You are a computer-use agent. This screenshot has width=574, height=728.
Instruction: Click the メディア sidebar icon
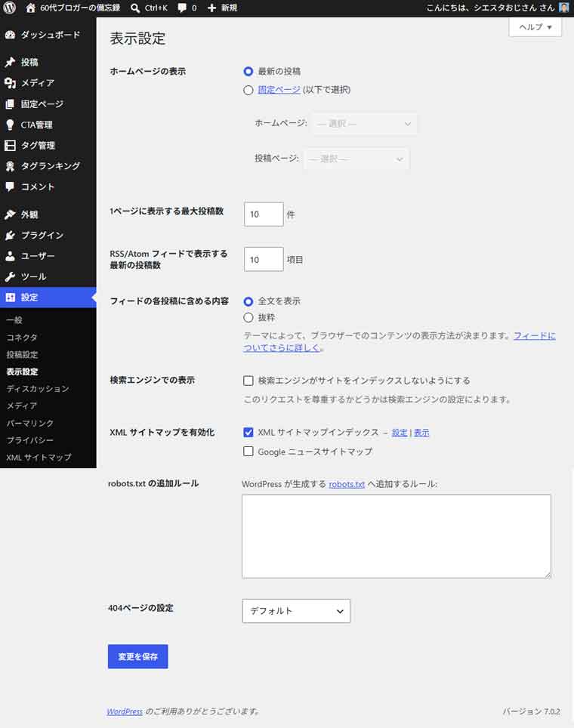click(x=10, y=82)
